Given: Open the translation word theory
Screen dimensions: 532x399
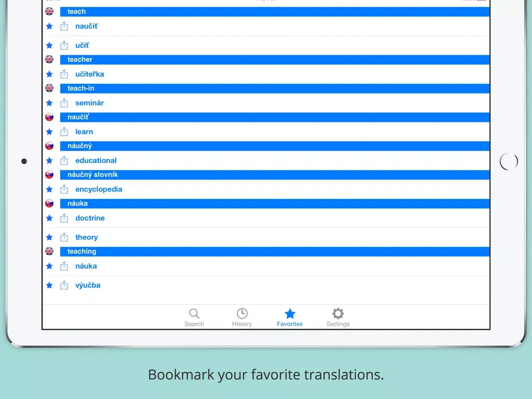Looking at the screenshot, I should click(87, 237).
